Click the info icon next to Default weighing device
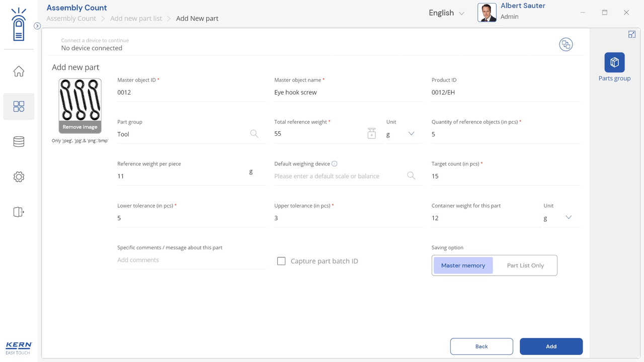The width and height of the screenshot is (644, 362). click(x=335, y=164)
